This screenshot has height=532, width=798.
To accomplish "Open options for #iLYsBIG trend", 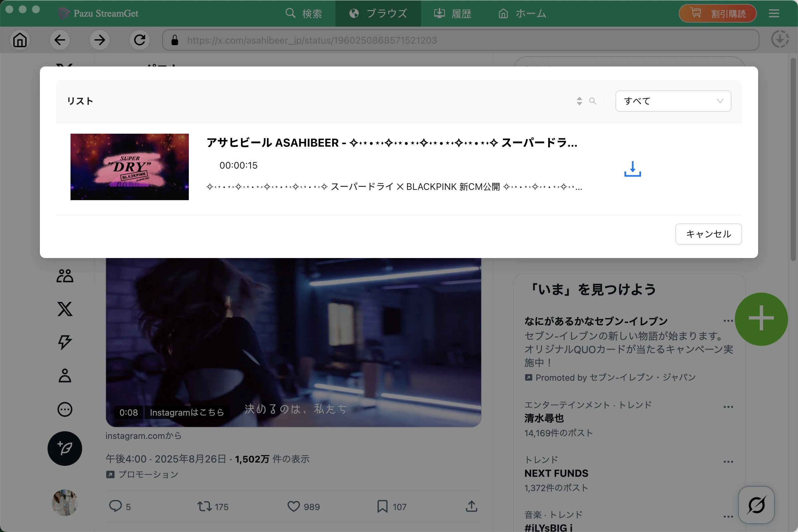I will (x=728, y=517).
